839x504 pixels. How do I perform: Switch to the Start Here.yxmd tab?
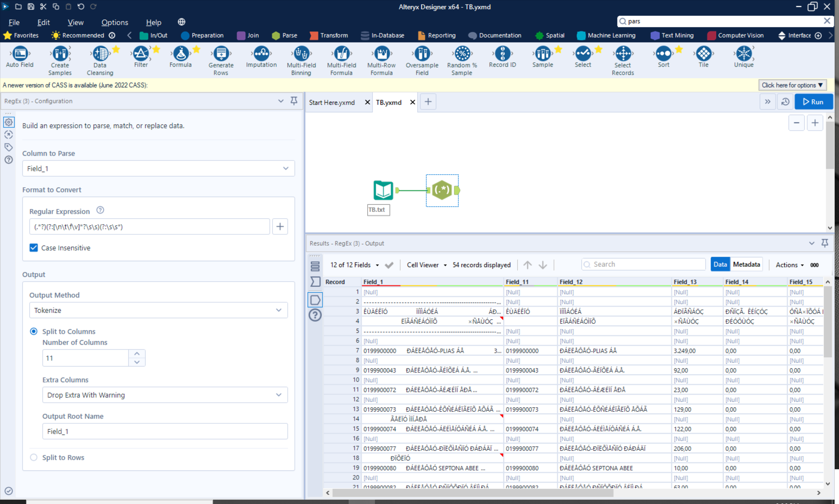[x=332, y=102]
